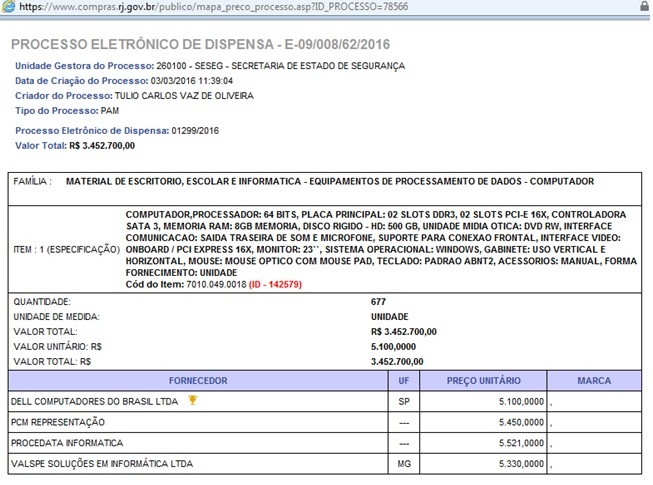
Task: Click the Procedata unit price 5.521,0000
Action: [517, 443]
